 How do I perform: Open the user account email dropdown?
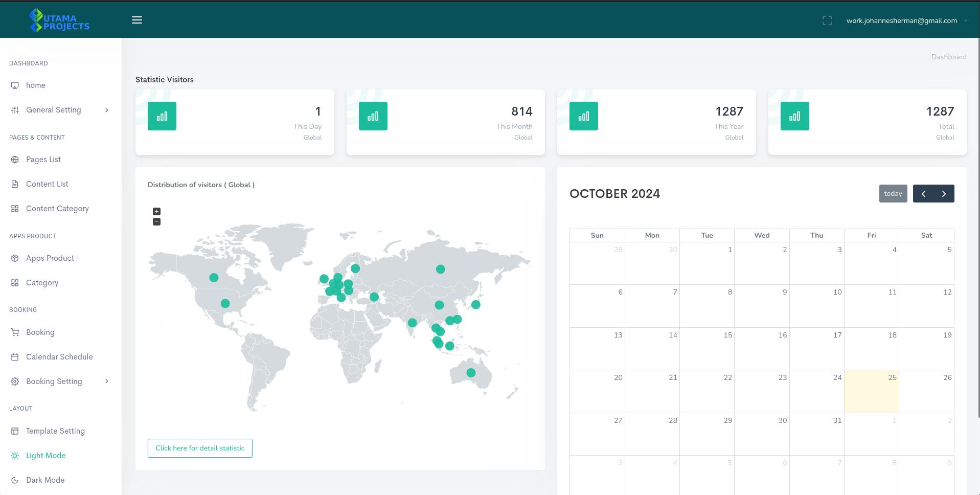(906, 21)
